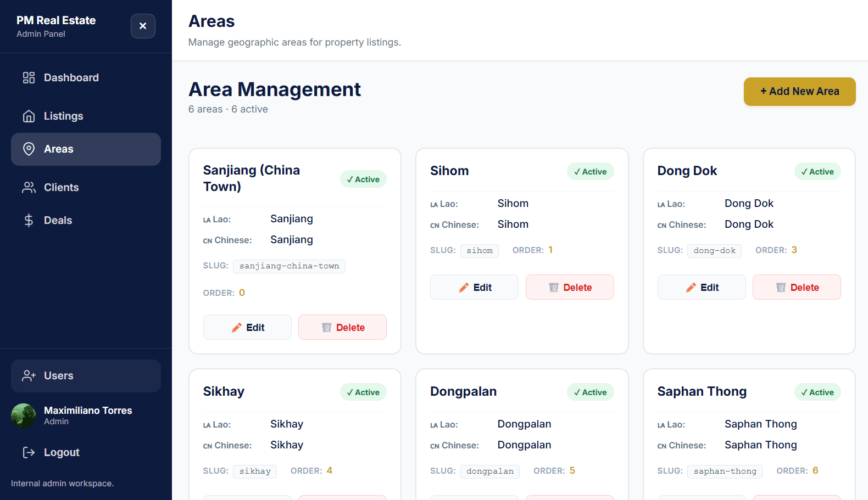Edit the Sihom area
Screen dimensions: 868x500
(x=474, y=287)
